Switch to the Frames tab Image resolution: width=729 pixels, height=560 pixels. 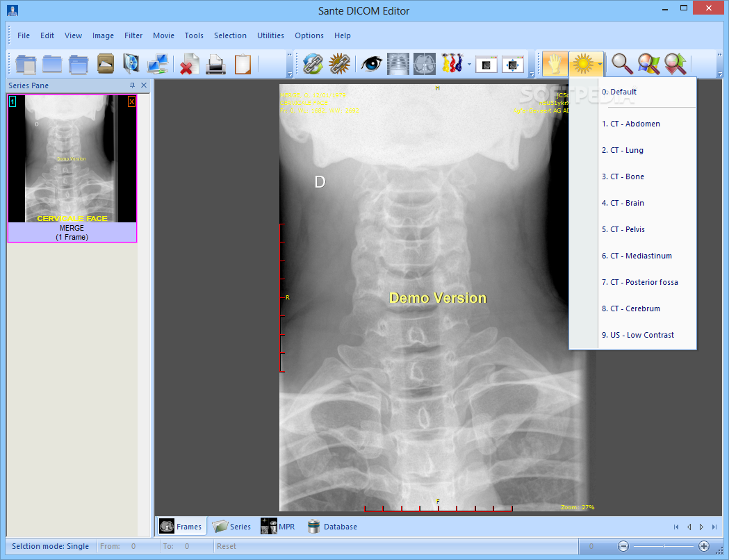[181, 527]
